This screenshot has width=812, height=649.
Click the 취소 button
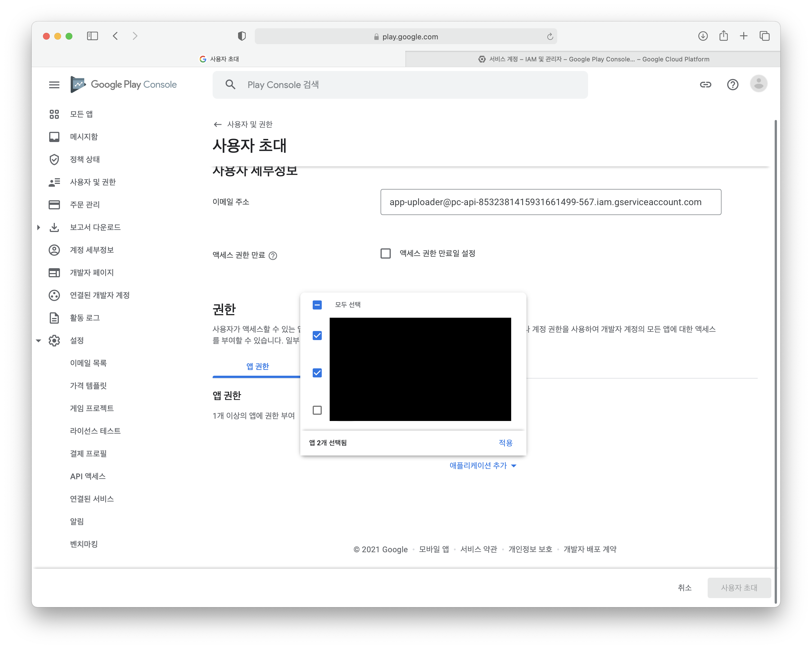684,588
